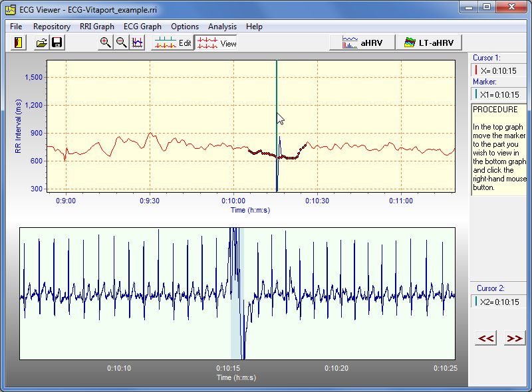Switch to Edit mode
532x392 pixels.
tap(172, 43)
